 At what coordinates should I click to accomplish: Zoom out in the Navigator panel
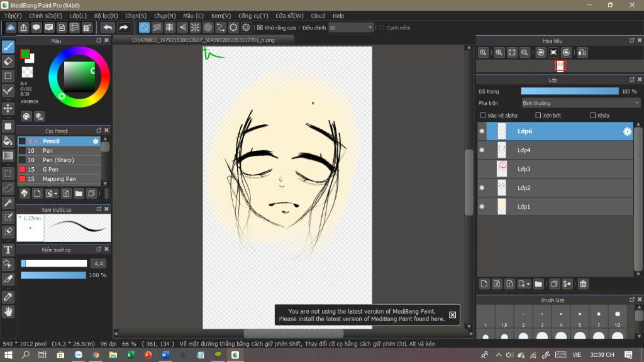tap(525, 53)
